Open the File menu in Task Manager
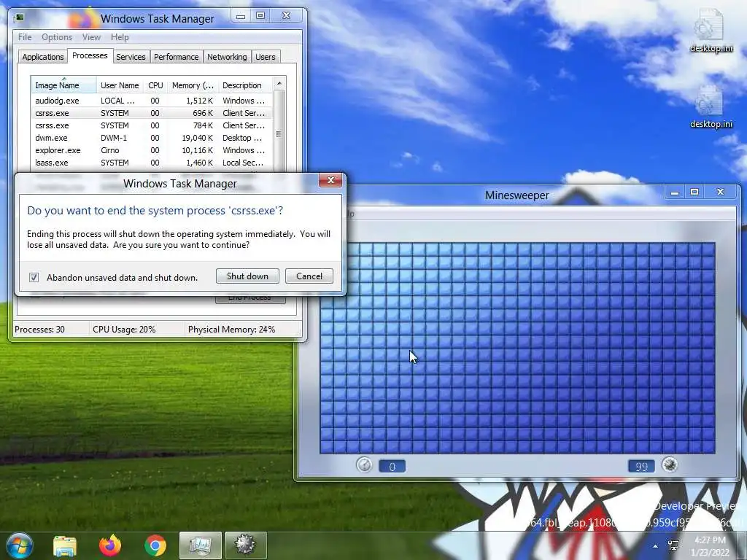747x560 pixels. [25, 37]
